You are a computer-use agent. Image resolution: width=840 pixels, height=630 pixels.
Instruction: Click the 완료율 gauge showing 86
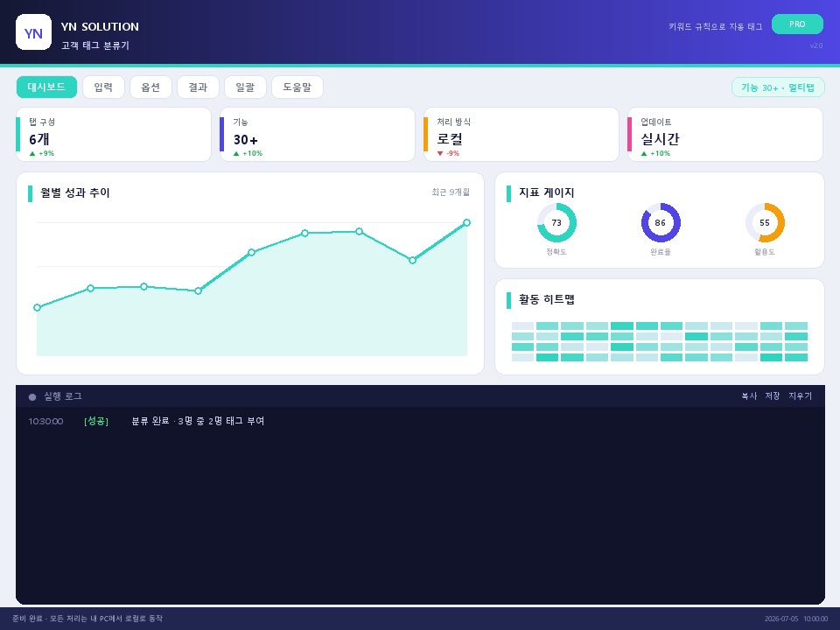[661, 223]
